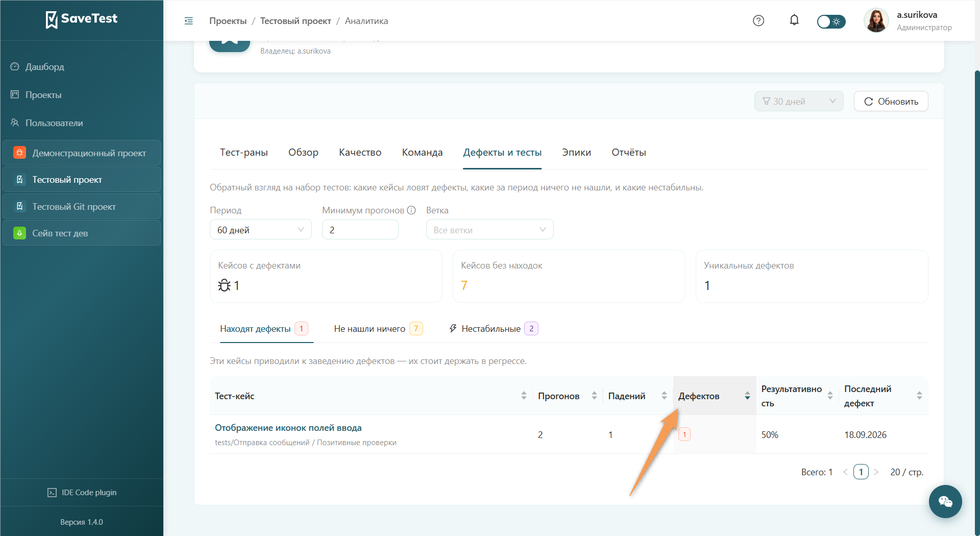980x536 pixels.
Task: Open the help question mark icon
Action: point(758,21)
